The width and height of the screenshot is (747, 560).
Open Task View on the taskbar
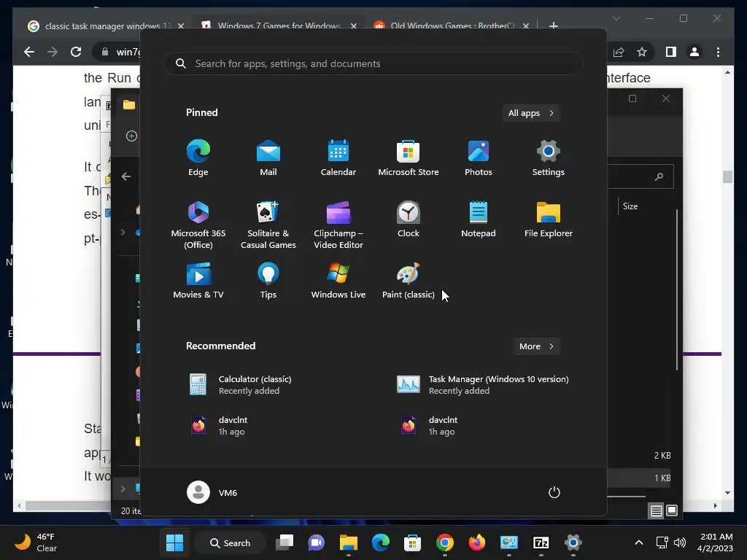[x=285, y=542]
